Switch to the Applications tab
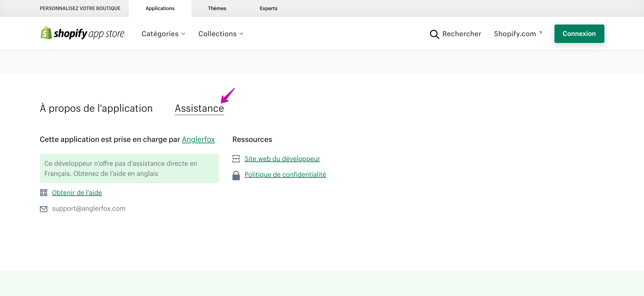The height and width of the screenshot is (296, 644). (x=160, y=8)
